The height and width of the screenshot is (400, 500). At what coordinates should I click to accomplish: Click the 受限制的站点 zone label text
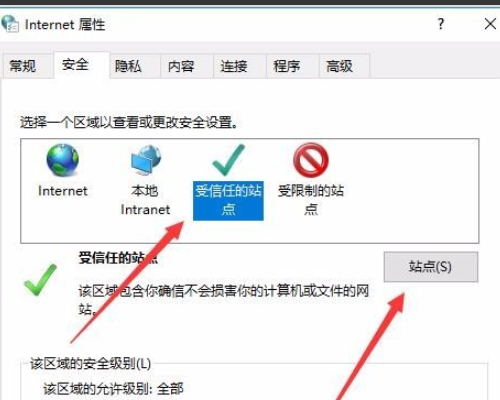[x=311, y=200]
